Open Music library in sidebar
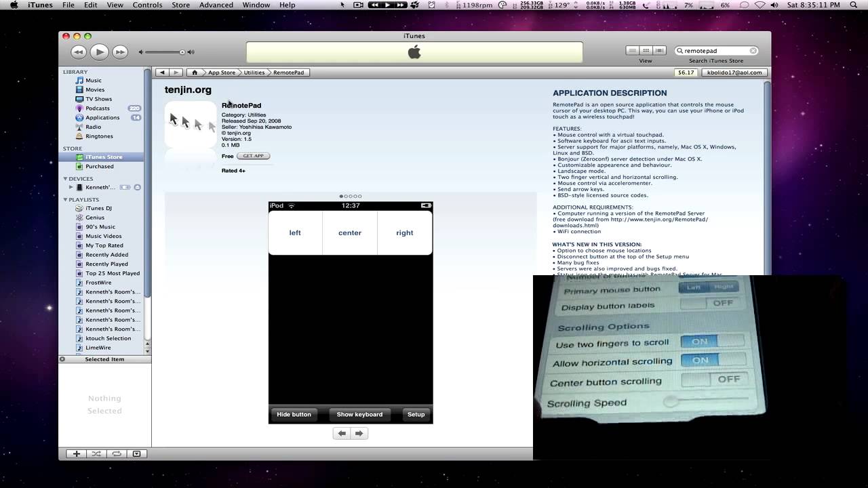Screen dimensions: 868x488 94,81
